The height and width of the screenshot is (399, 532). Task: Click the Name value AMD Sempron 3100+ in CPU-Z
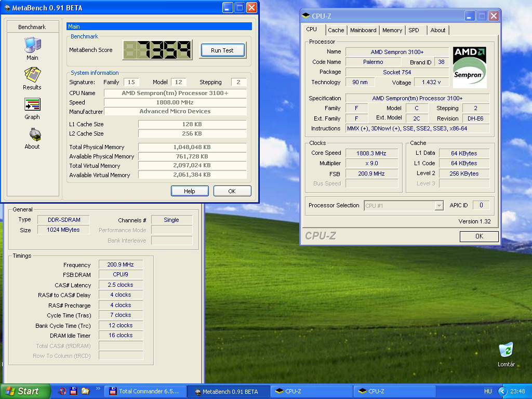(x=397, y=52)
